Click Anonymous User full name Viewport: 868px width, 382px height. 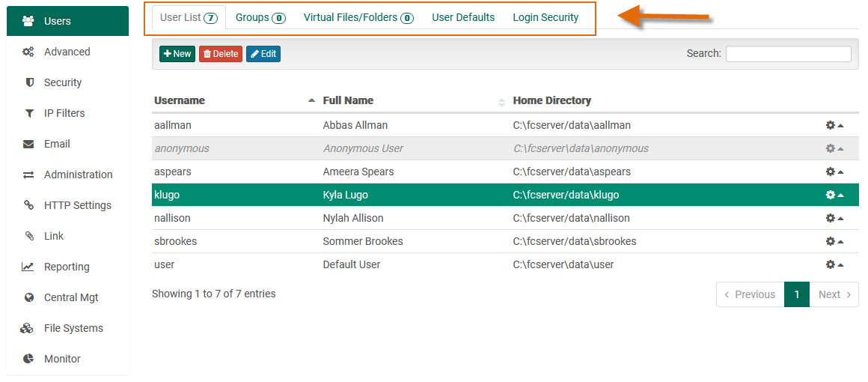tap(363, 148)
